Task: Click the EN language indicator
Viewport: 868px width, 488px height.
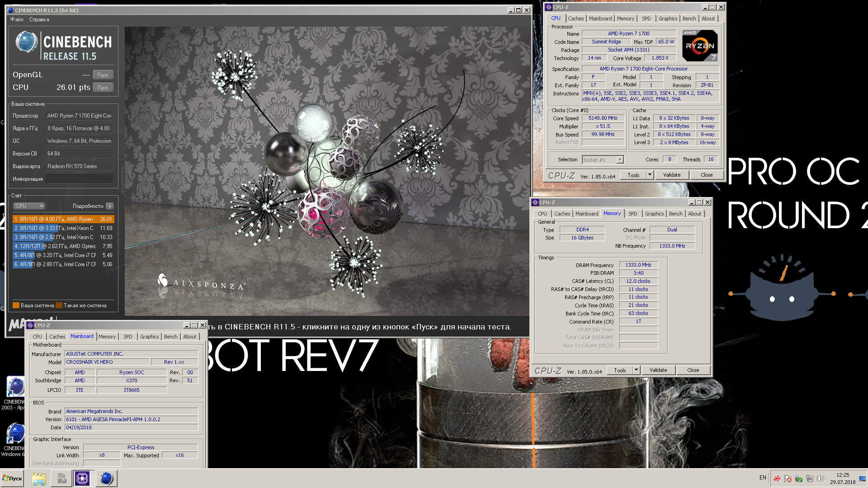Action: (763, 478)
